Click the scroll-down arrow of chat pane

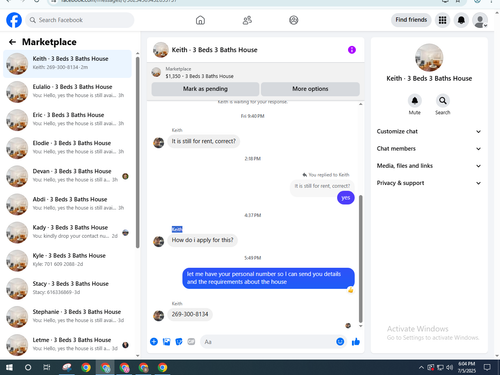tap(360, 326)
